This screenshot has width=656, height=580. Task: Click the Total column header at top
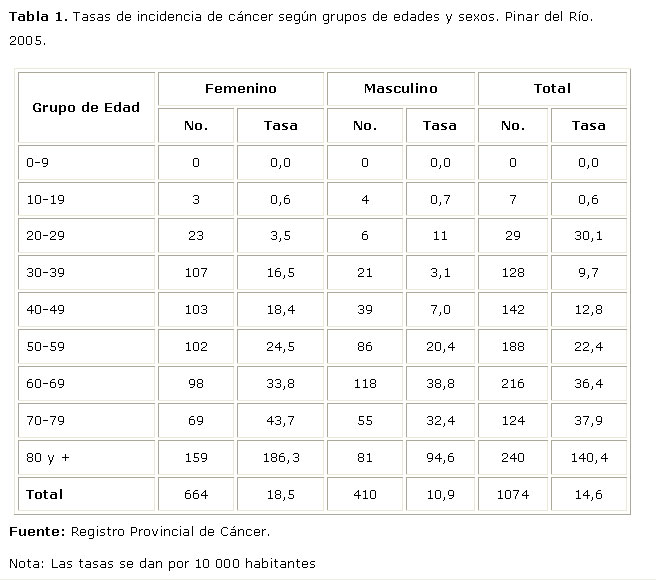(x=552, y=89)
